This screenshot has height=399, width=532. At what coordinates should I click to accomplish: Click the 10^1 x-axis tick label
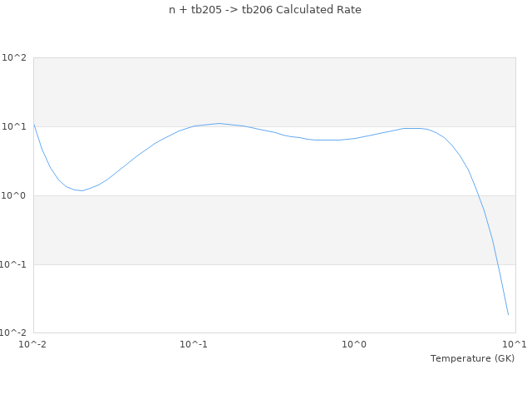click(x=514, y=344)
